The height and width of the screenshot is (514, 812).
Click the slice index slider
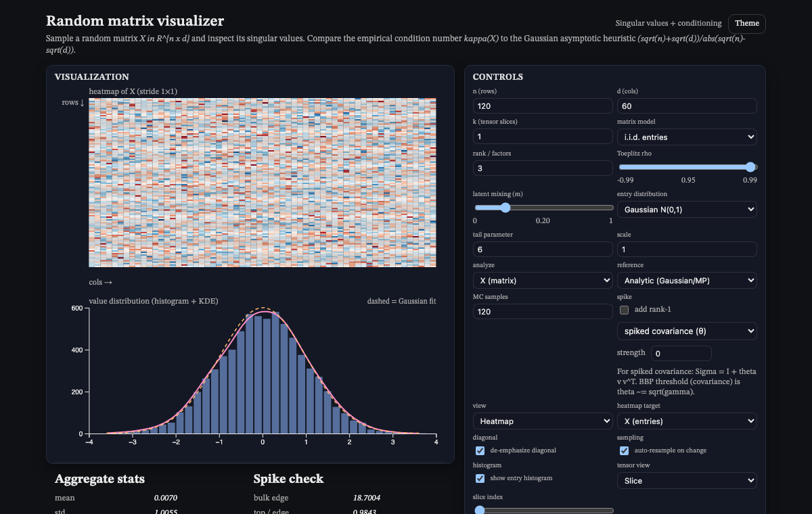pos(543,511)
